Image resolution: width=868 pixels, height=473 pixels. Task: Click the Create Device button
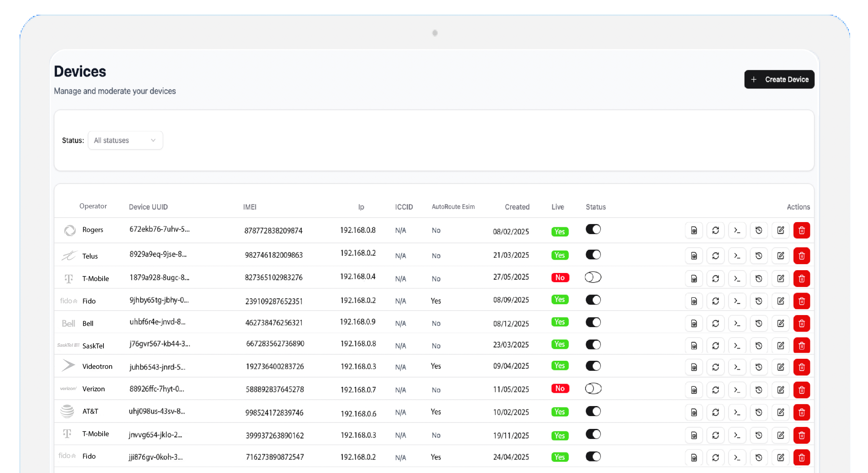tap(779, 79)
